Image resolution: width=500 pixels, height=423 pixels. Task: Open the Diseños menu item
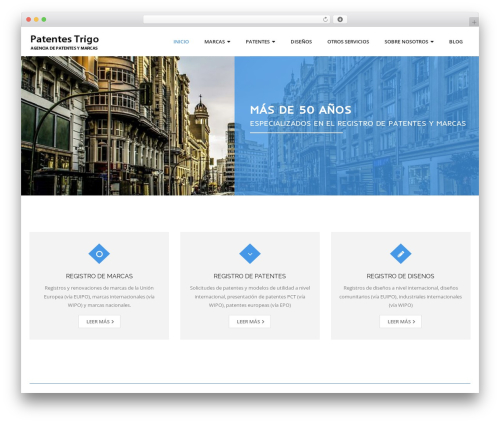point(301,42)
